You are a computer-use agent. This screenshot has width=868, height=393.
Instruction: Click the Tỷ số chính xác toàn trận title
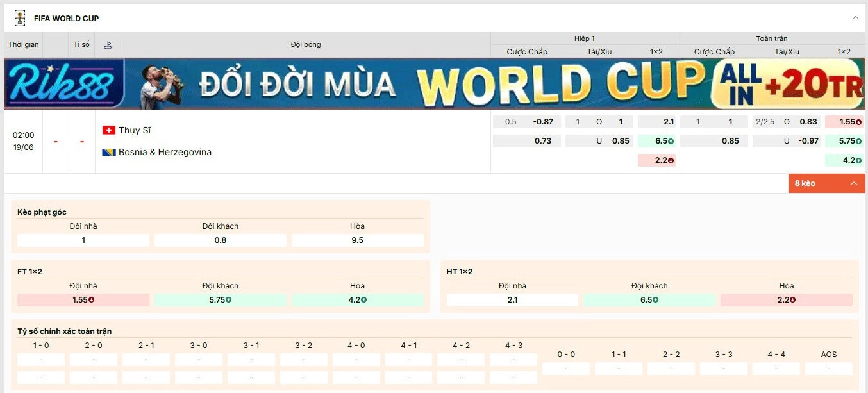(x=65, y=331)
